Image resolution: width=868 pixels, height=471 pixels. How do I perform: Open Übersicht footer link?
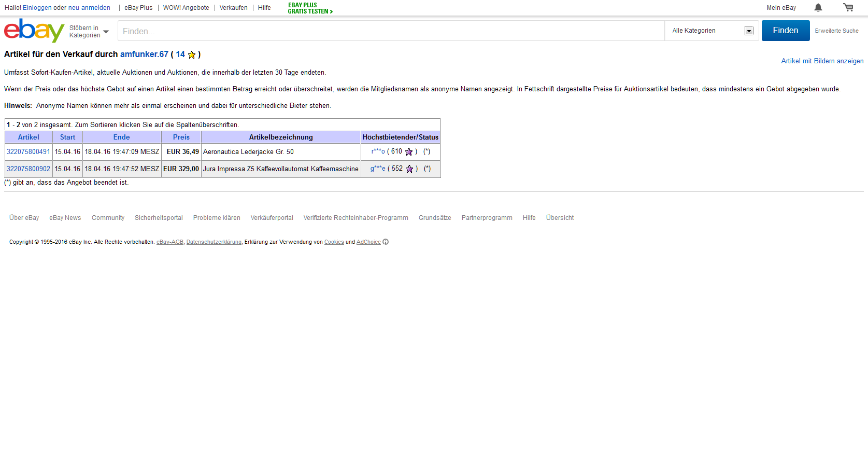coord(560,218)
